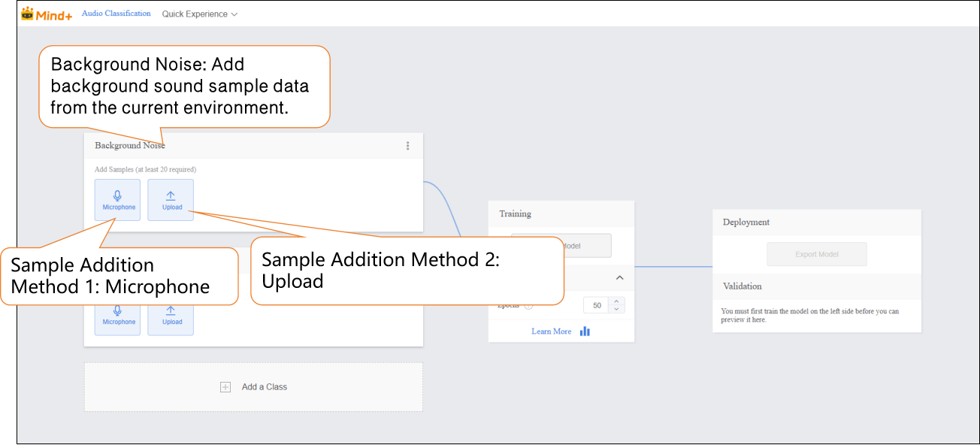
Task: Increase Epochs with the up arrow
Action: [617, 301]
